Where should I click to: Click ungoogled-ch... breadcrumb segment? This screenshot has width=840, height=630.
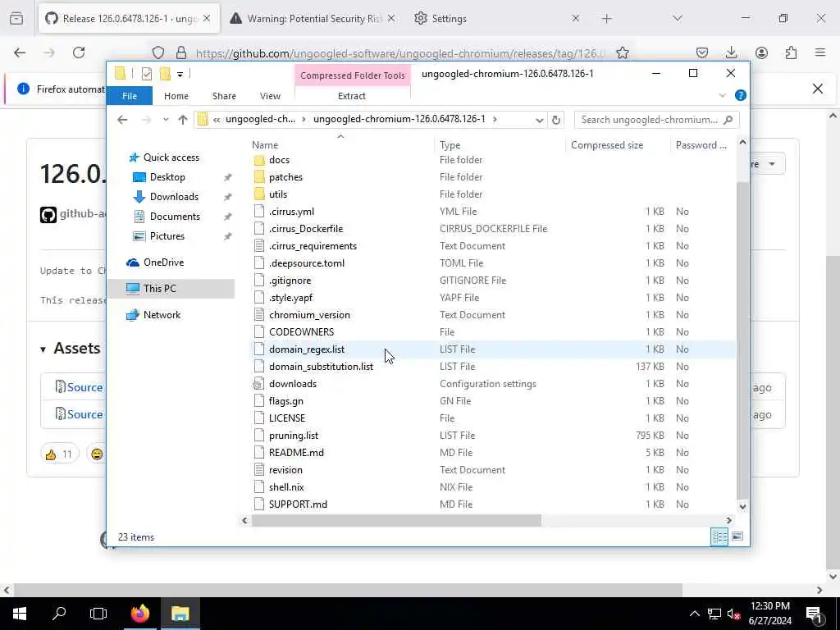click(260, 119)
